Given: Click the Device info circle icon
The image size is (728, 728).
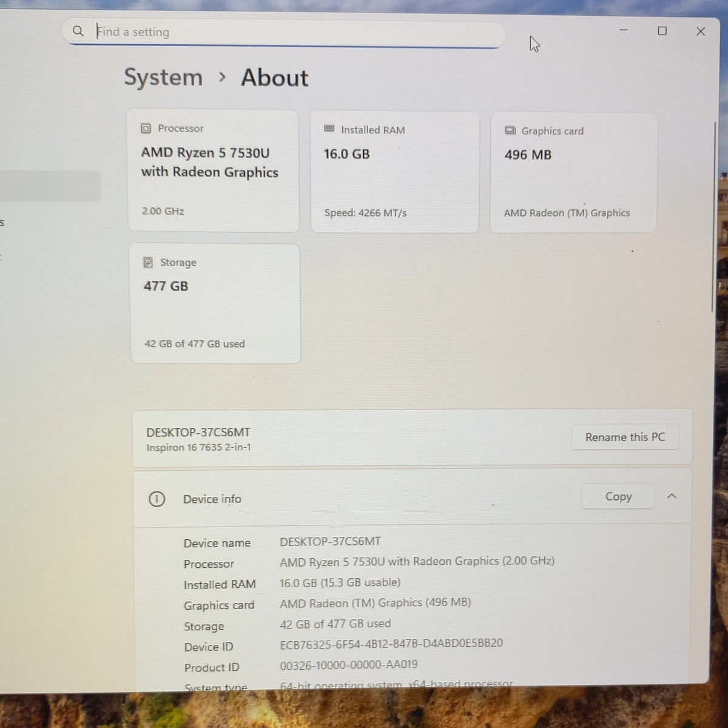Looking at the screenshot, I should click(x=157, y=499).
